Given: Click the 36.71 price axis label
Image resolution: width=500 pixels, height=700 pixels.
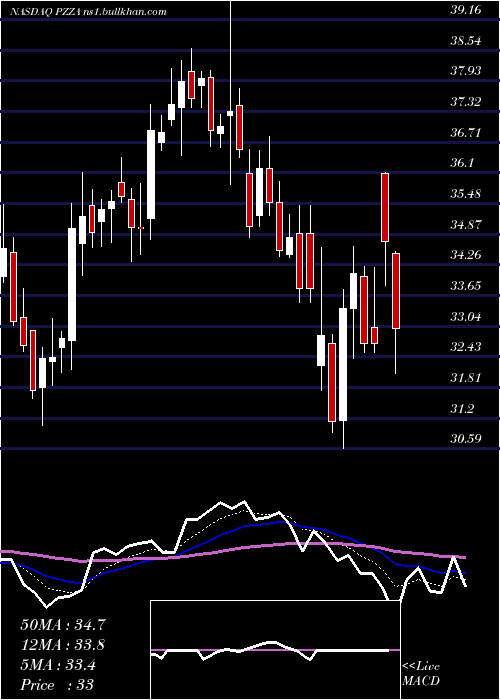Looking at the screenshot, I should (x=466, y=132).
